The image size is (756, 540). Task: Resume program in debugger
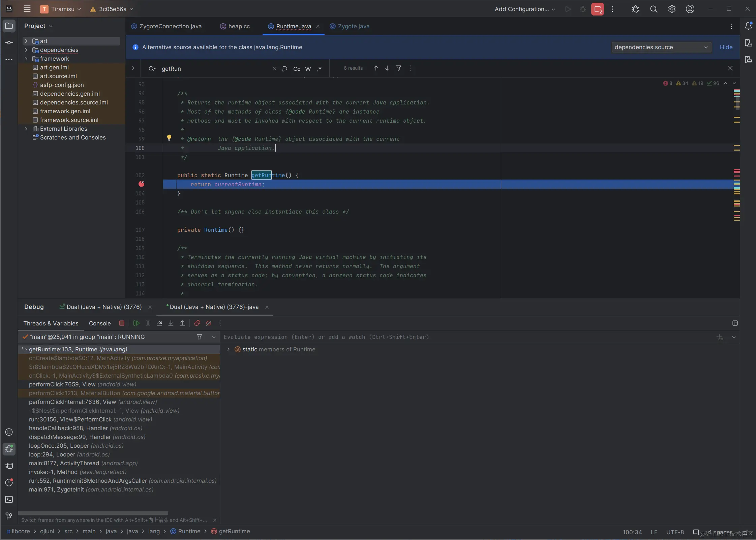(136, 323)
